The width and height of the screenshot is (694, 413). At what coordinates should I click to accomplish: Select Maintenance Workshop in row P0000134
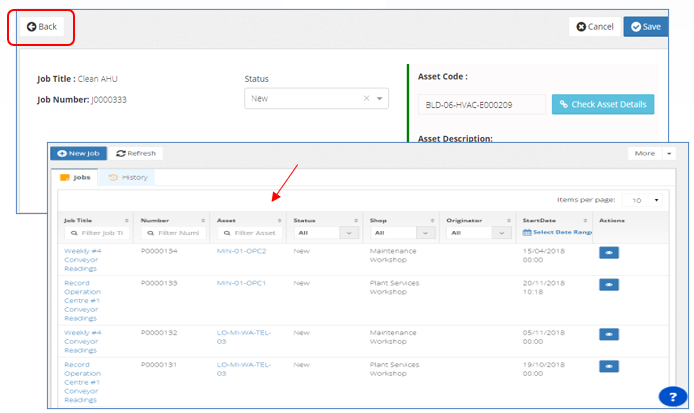tap(393, 255)
